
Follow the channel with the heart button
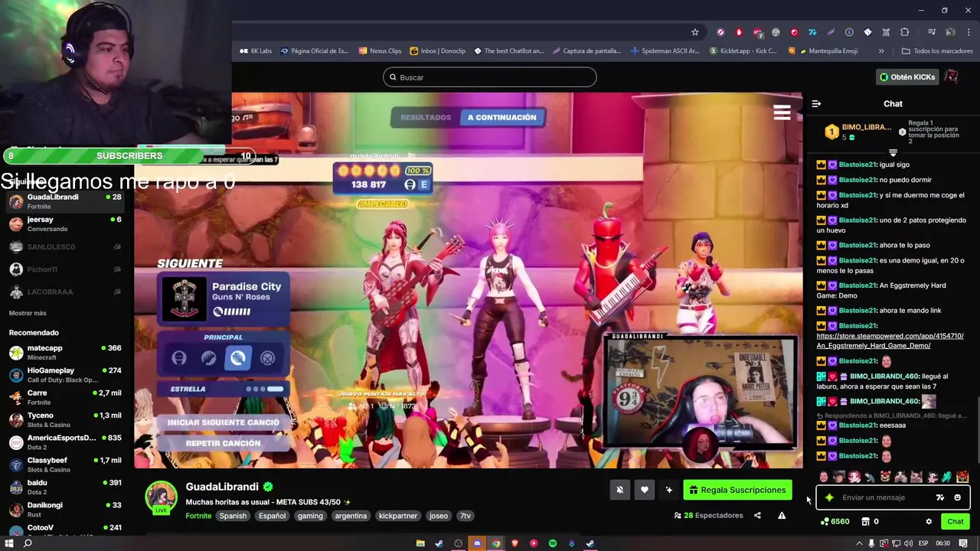click(645, 490)
